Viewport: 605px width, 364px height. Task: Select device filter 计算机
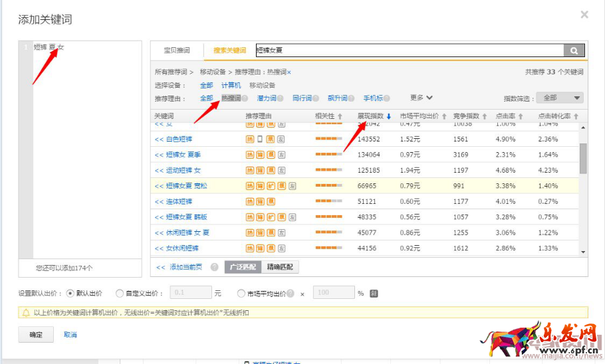(231, 85)
